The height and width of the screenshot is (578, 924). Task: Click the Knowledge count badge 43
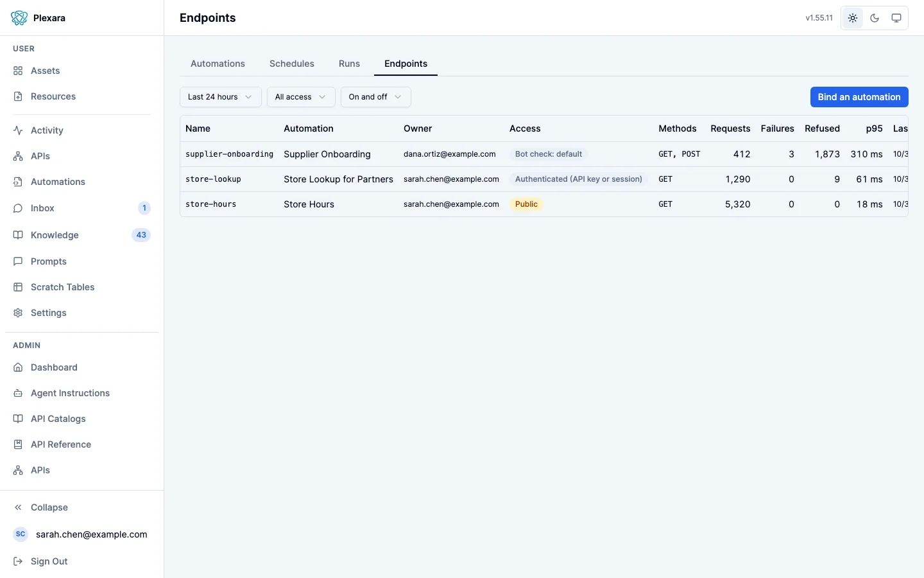tap(141, 235)
